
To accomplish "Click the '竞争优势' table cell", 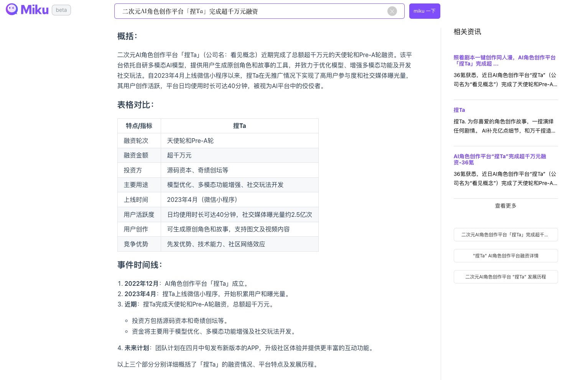I will click(x=139, y=244).
